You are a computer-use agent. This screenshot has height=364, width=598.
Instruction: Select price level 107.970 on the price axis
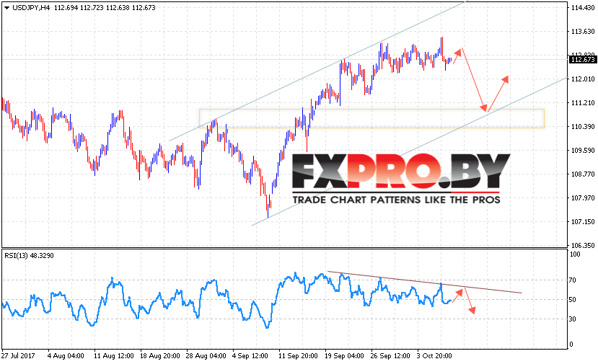click(x=583, y=197)
